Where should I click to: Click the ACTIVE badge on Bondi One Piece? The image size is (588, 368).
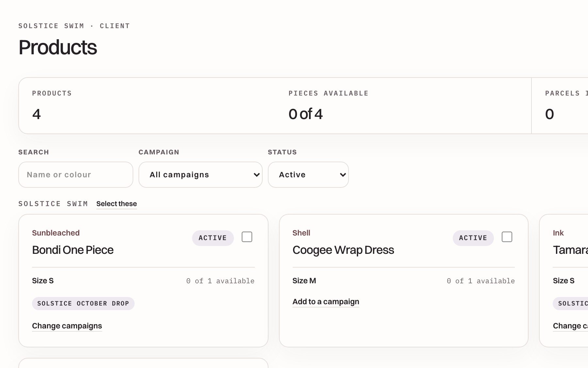[x=213, y=238]
